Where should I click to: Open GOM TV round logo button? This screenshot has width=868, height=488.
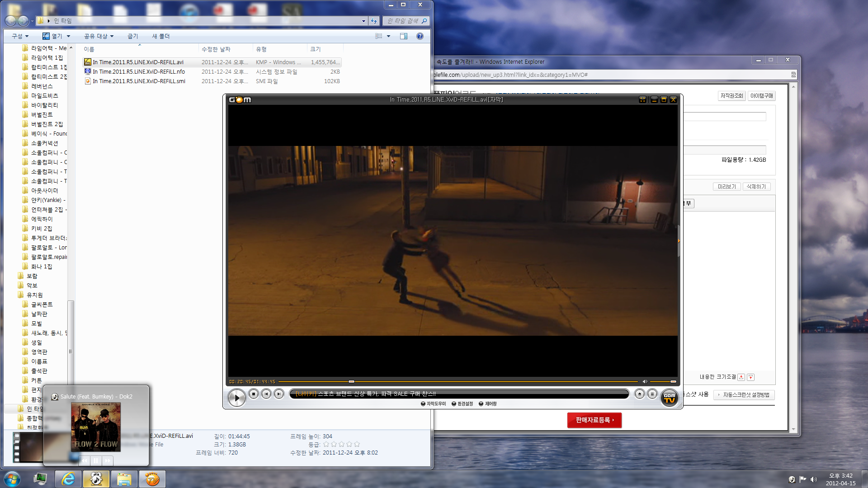click(x=670, y=398)
